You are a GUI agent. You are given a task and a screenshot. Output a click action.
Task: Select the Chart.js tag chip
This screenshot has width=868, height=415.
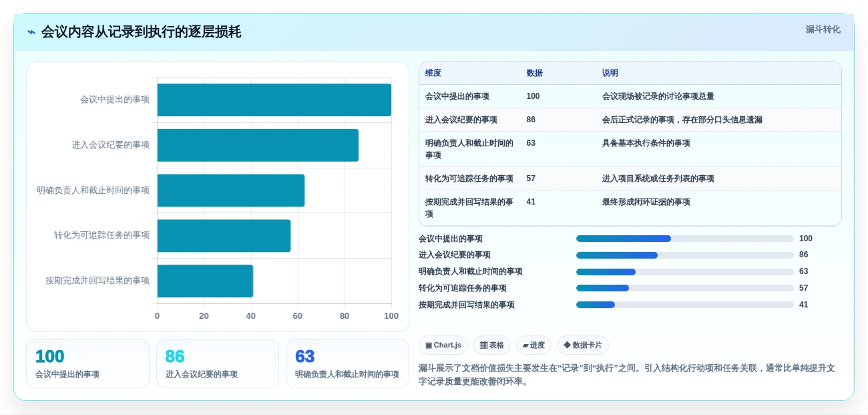coord(443,345)
